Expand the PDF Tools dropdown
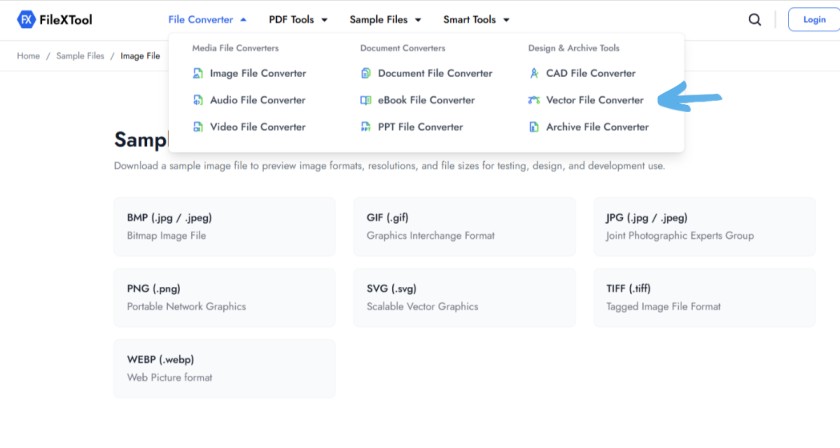840x448 pixels. click(x=298, y=20)
